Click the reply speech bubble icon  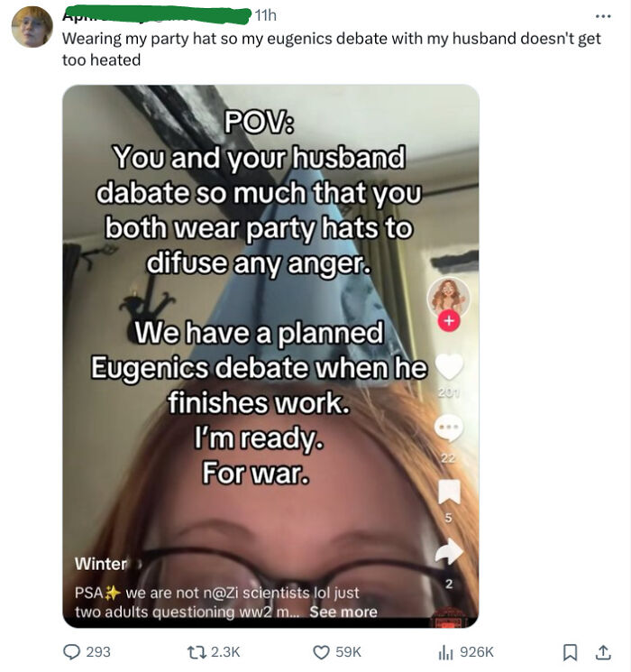click(x=71, y=652)
